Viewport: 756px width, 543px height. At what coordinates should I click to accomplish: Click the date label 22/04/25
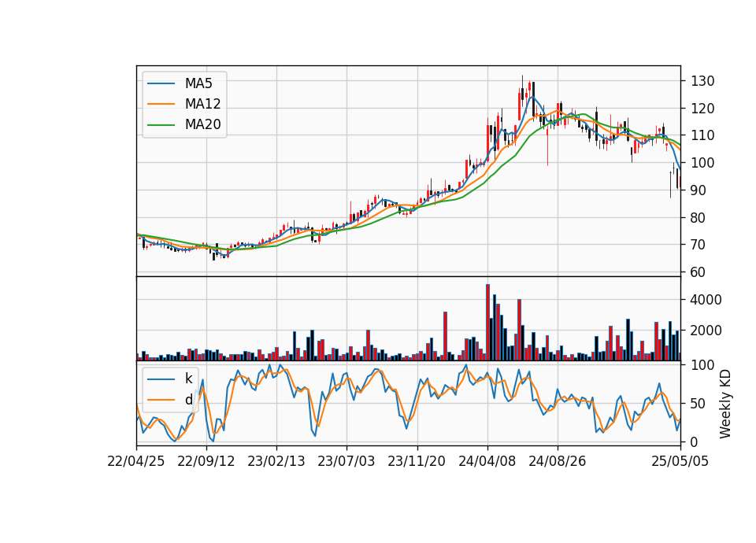136,461
